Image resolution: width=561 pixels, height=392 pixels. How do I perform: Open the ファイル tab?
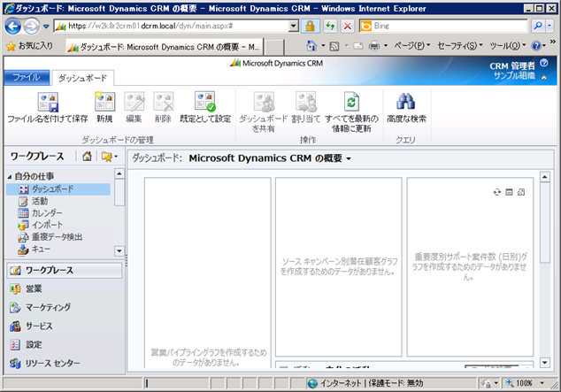click(x=27, y=78)
